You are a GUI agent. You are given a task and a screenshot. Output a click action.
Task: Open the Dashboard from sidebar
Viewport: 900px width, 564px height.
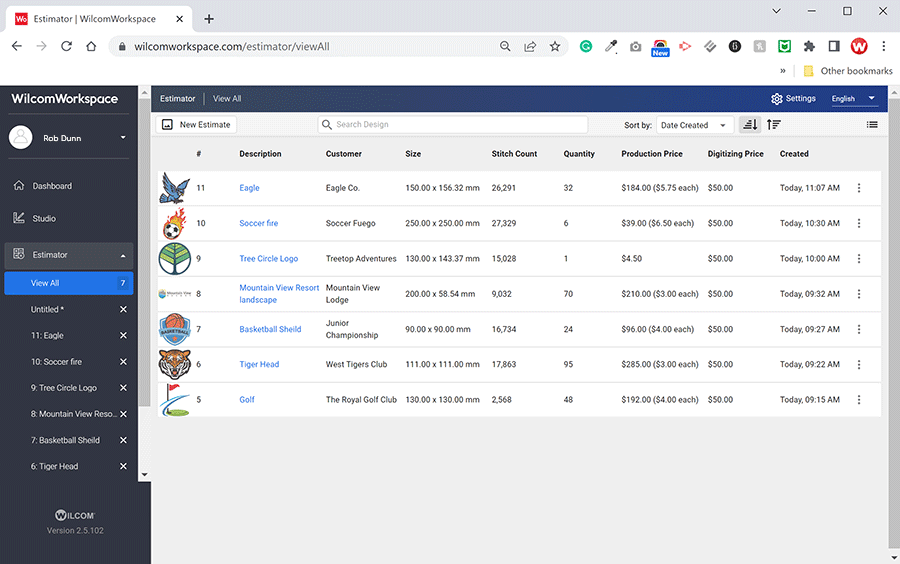click(52, 186)
